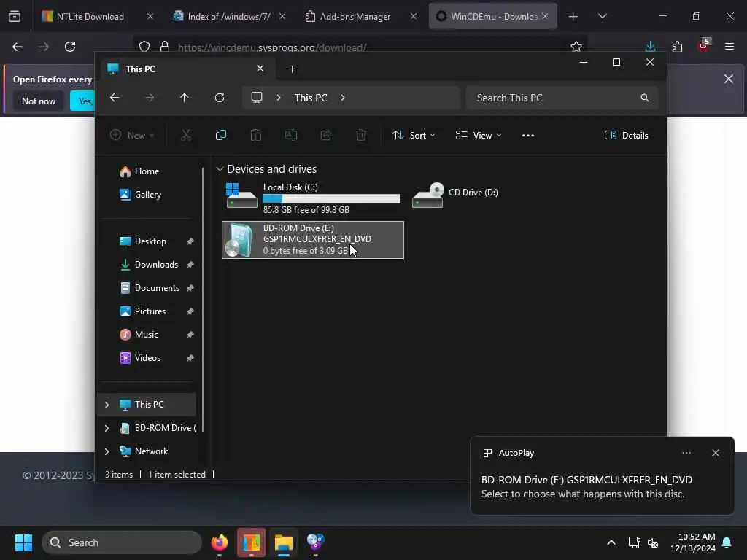Click chevron after This PC in address bar
The height and width of the screenshot is (560, 747).
coord(343,98)
